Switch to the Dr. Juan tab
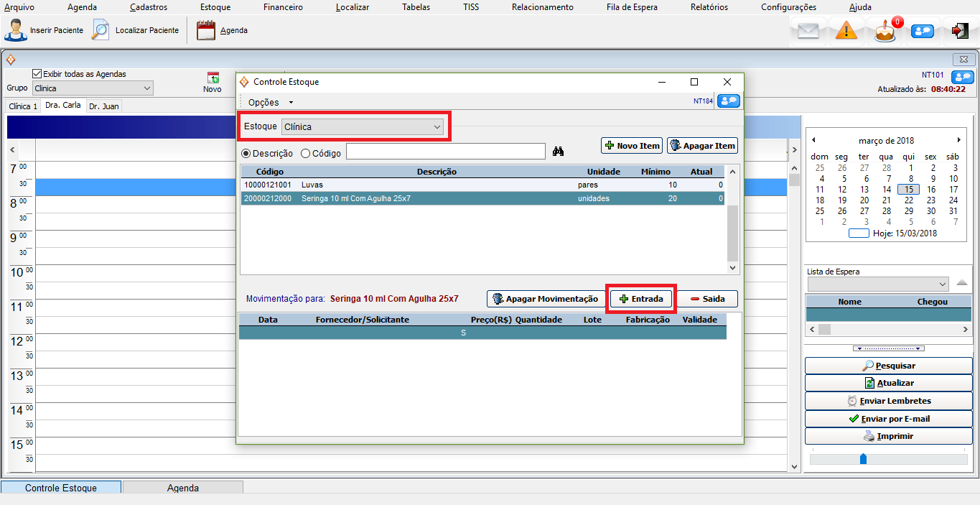The width and height of the screenshot is (980, 505). [104, 106]
